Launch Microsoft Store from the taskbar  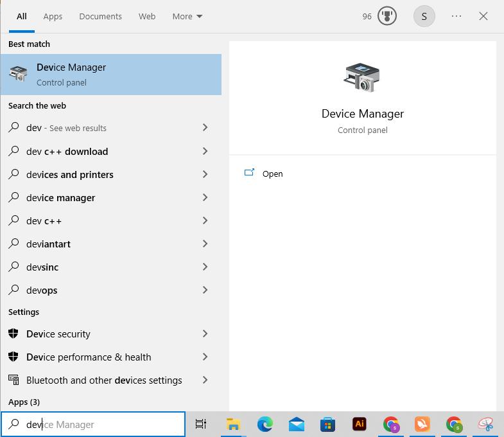pos(327,424)
